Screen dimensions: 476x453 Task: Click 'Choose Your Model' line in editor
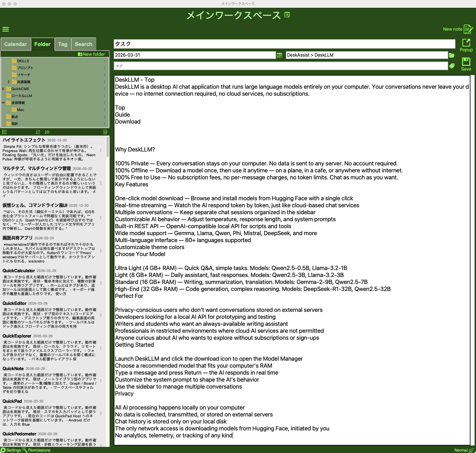pos(140,254)
